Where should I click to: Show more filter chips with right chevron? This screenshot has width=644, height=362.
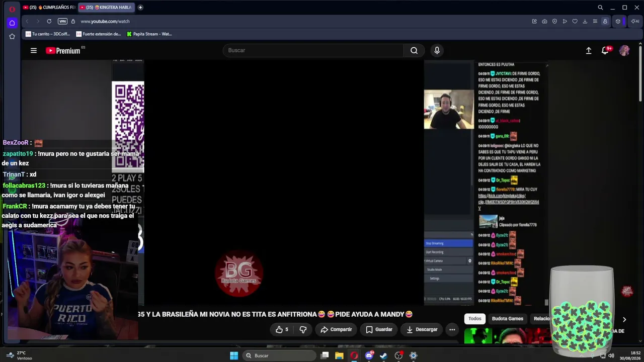(624, 319)
